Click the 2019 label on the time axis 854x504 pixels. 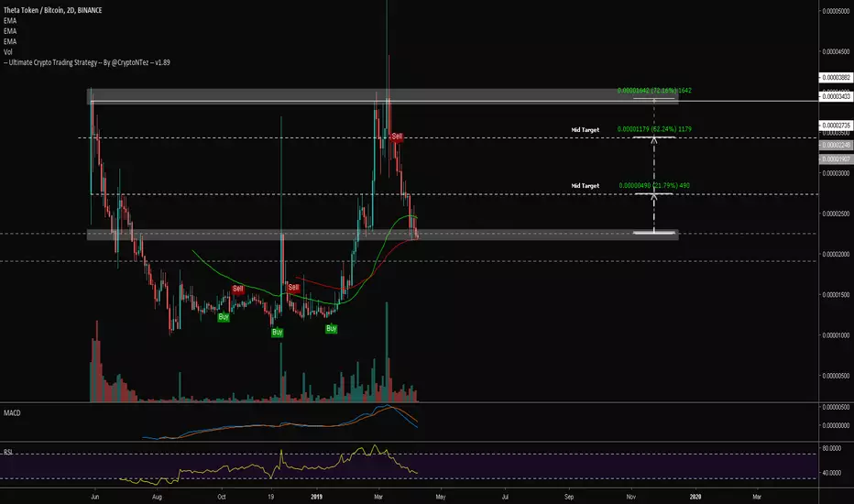point(316,497)
